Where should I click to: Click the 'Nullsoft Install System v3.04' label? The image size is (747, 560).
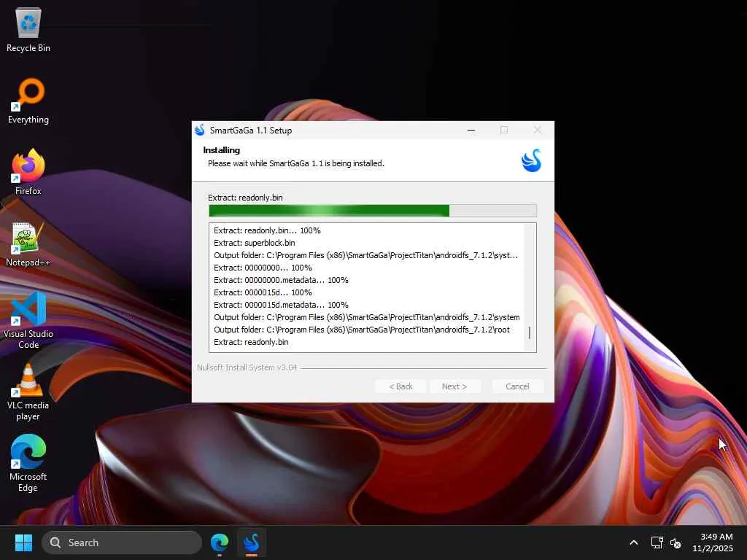247,367
